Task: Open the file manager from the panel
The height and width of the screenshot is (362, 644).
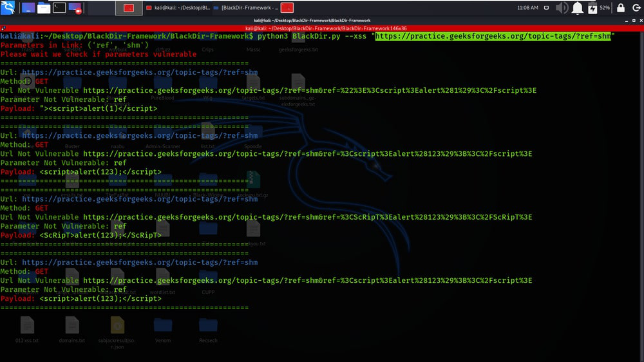Action: coord(44,8)
